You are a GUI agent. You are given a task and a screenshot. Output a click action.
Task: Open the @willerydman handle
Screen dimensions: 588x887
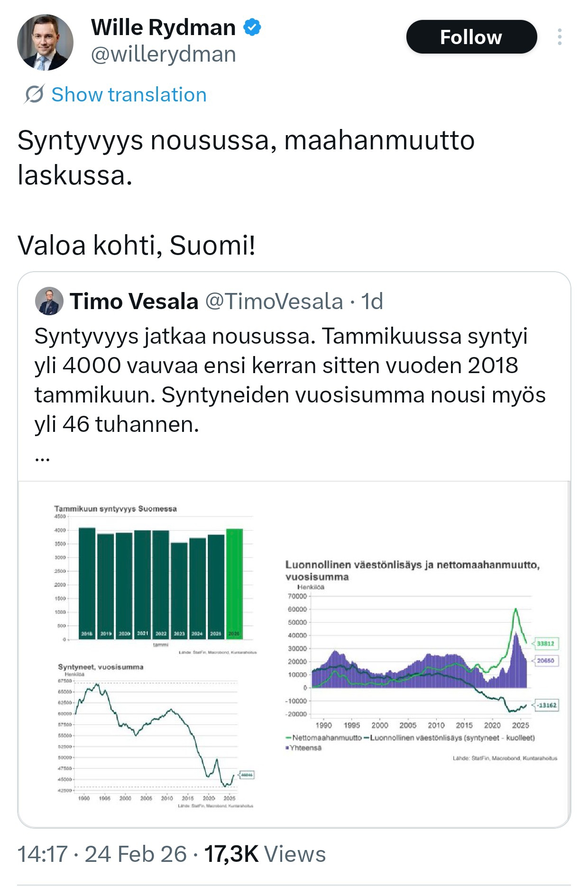[x=163, y=55]
